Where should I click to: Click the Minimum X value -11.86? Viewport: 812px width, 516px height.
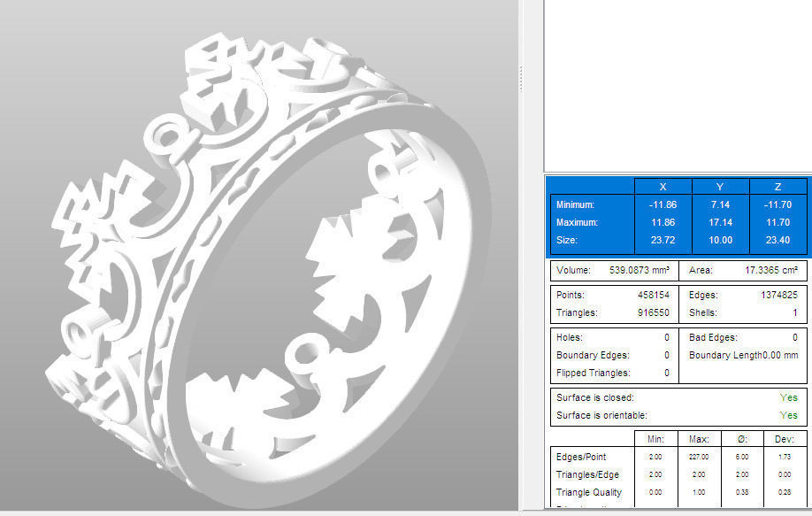pyautogui.click(x=663, y=204)
